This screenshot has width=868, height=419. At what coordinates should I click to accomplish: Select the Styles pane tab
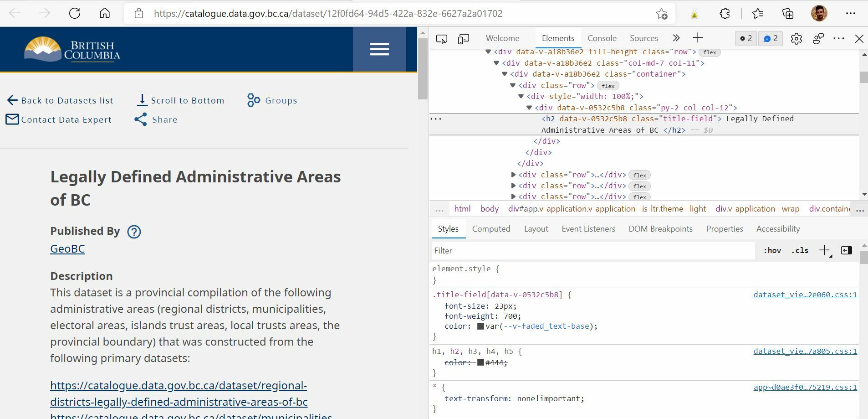(x=448, y=229)
